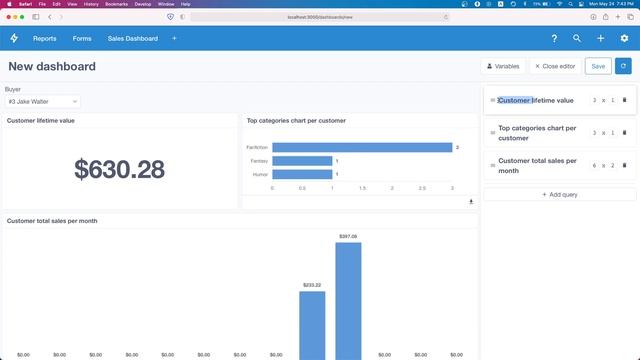The width and height of the screenshot is (640, 360).
Task: Open the Bookmarks menu
Action: point(116,4)
